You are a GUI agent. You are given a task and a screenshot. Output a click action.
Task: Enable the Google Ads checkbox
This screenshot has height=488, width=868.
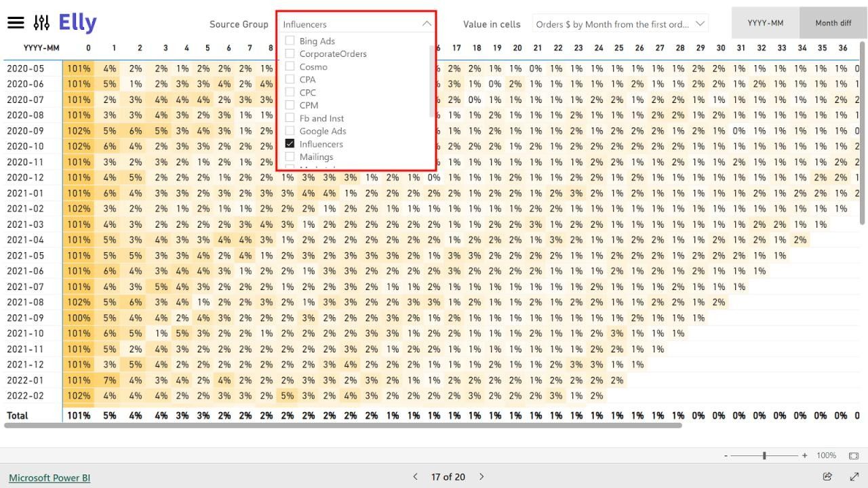click(290, 131)
